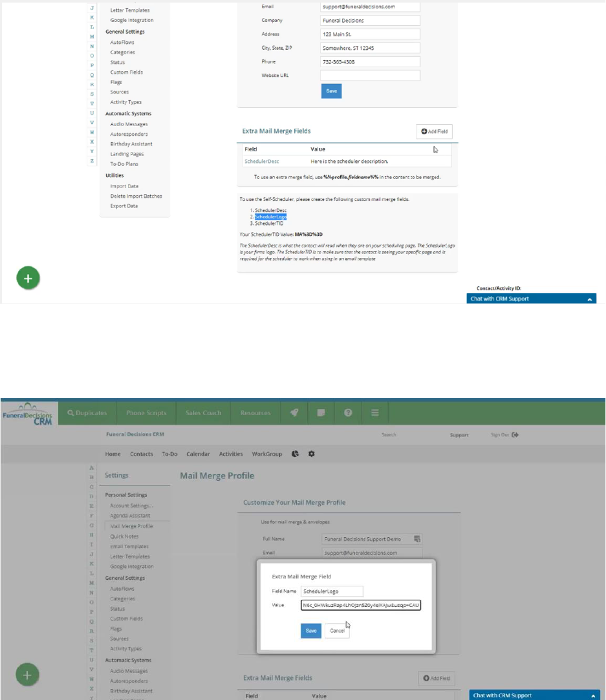This screenshot has height=700, width=606.
Task: Switch to the Sales Coach tab
Action: coord(203,413)
